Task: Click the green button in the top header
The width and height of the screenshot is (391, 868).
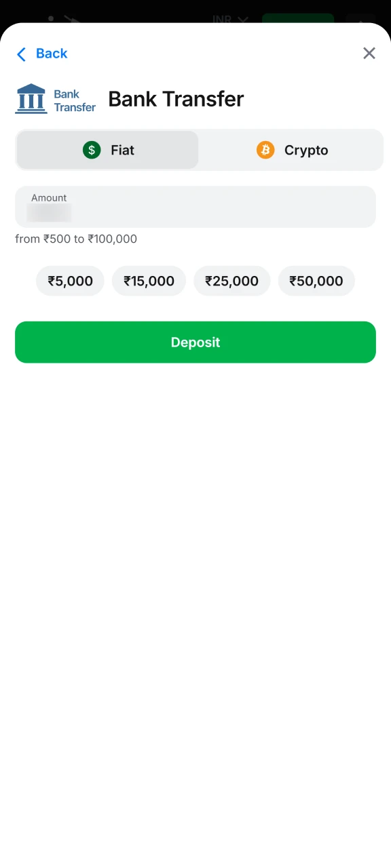Action: [x=297, y=19]
